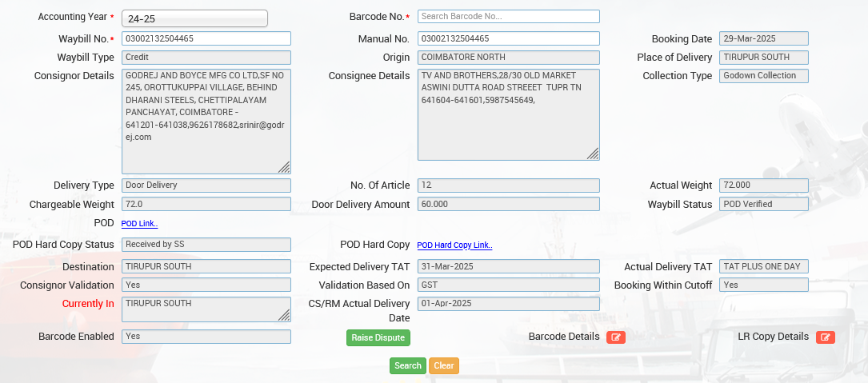The width and height of the screenshot is (868, 383).
Task: Grab the Currently In field resize handle
Action: pos(284,315)
